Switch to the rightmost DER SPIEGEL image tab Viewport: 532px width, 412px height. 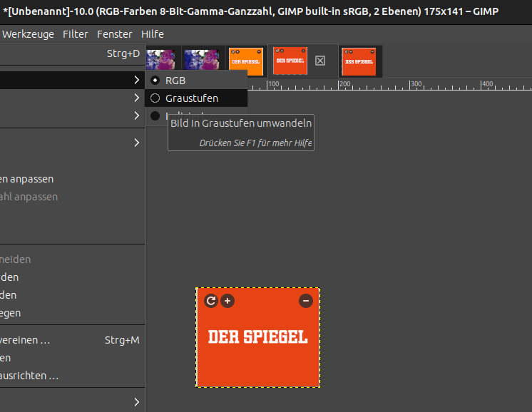coord(359,61)
